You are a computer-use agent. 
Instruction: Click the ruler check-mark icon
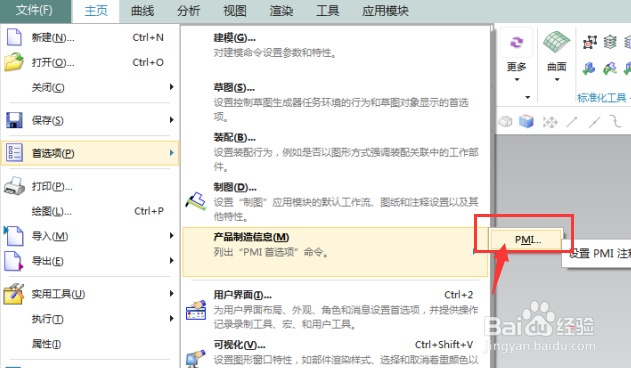610,68
